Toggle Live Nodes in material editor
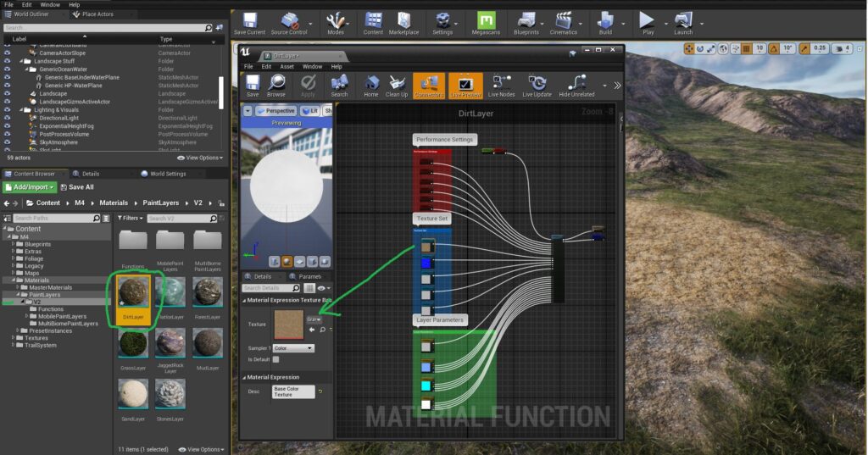This screenshot has width=868, height=455. pos(502,86)
